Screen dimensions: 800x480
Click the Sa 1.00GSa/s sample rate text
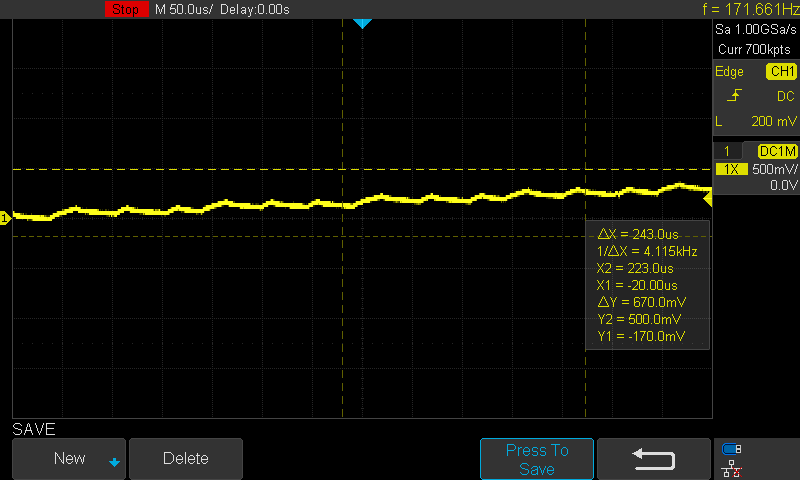pos(756,30)
